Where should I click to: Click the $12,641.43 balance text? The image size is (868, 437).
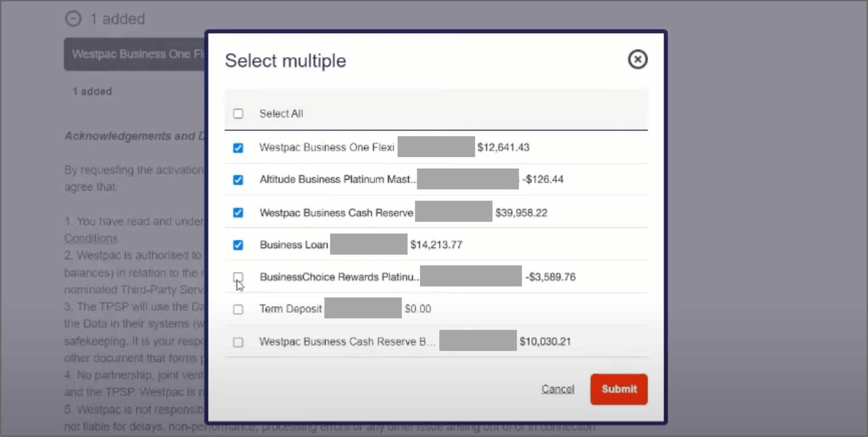[503, 147]
